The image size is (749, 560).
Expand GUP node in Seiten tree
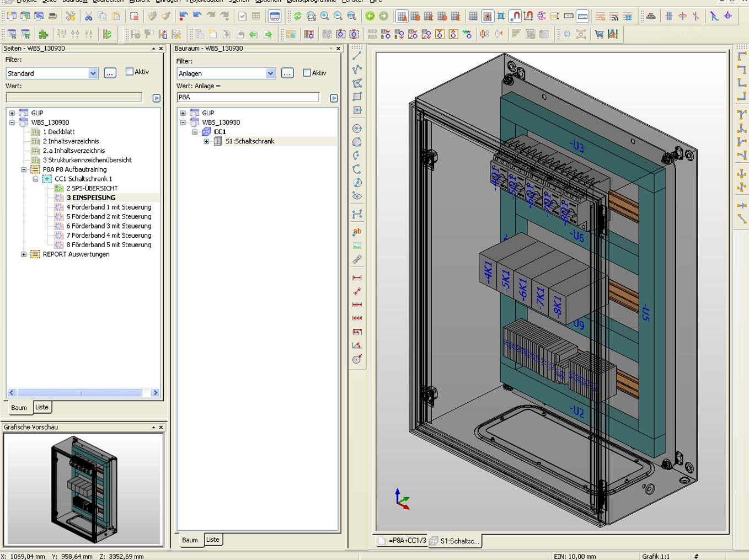click(x=12, y=113)
